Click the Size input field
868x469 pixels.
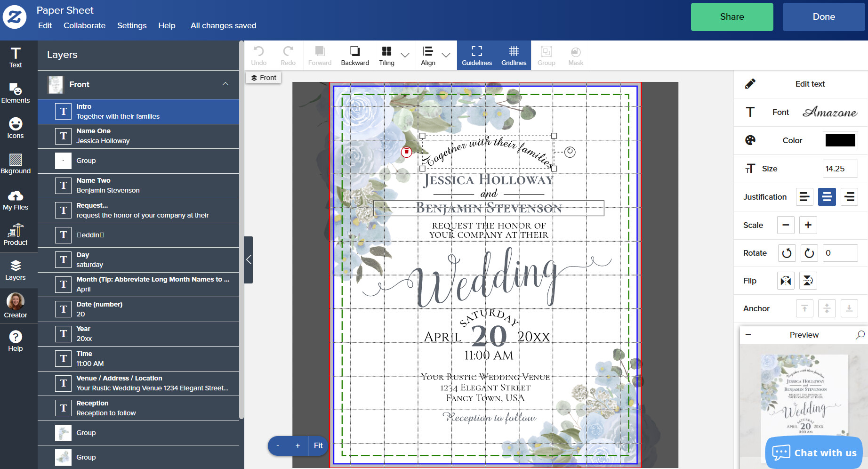pos(840,169)
